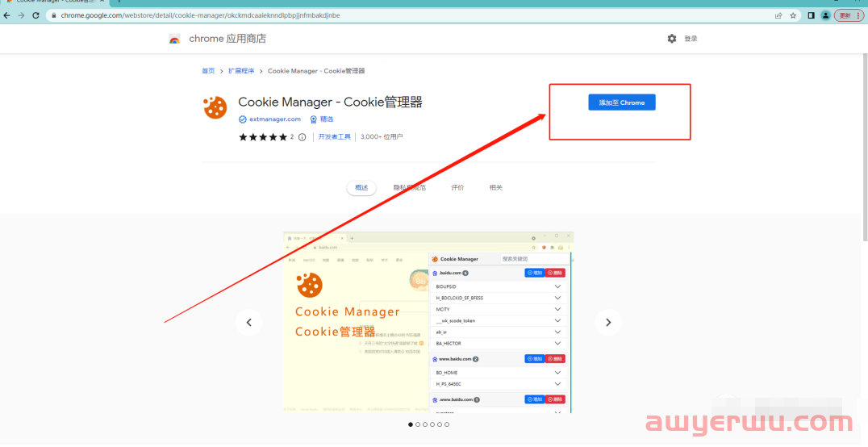
Task: Click the Cookie Manager cookie logo
Action: 215,107
